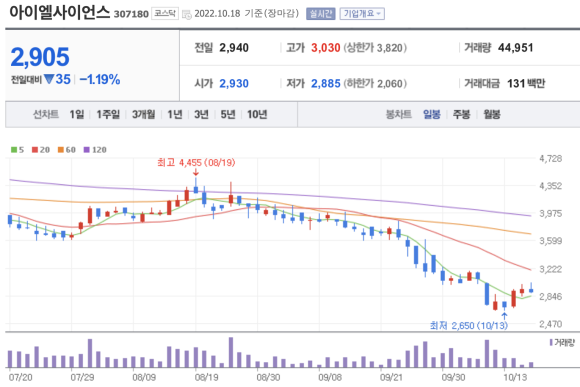Click the 코스닥 market badge

165,14
